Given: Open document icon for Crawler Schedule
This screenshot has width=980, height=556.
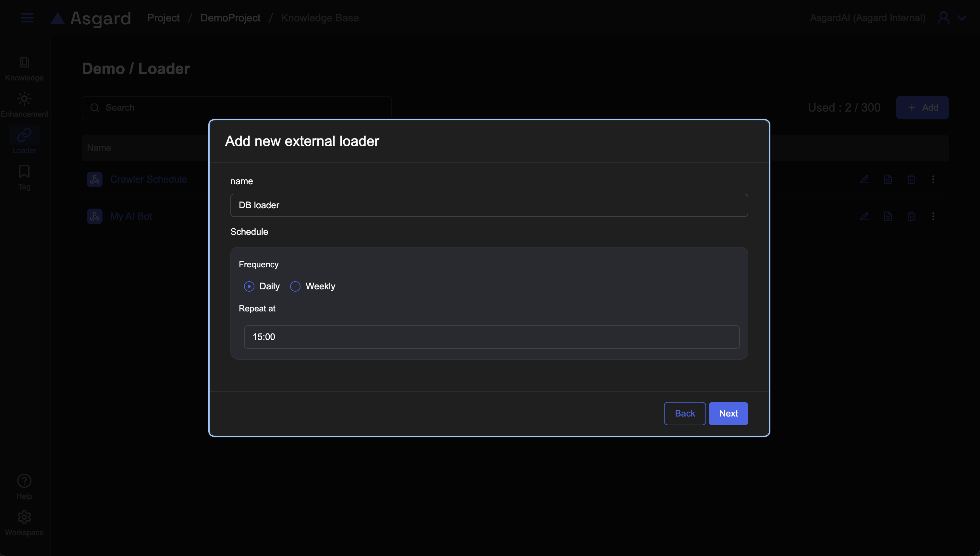Looking at the screenshot, I should point(888,179).
